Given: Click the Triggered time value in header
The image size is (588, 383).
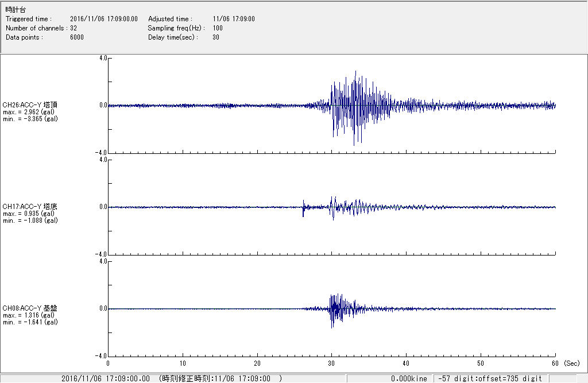Looking at the screenshot, I should [107, 19].
